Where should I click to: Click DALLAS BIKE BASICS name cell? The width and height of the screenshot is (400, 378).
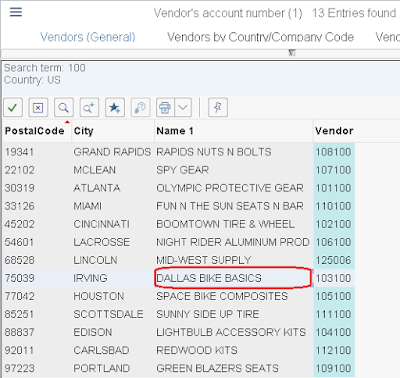click(x=233, y=278)
